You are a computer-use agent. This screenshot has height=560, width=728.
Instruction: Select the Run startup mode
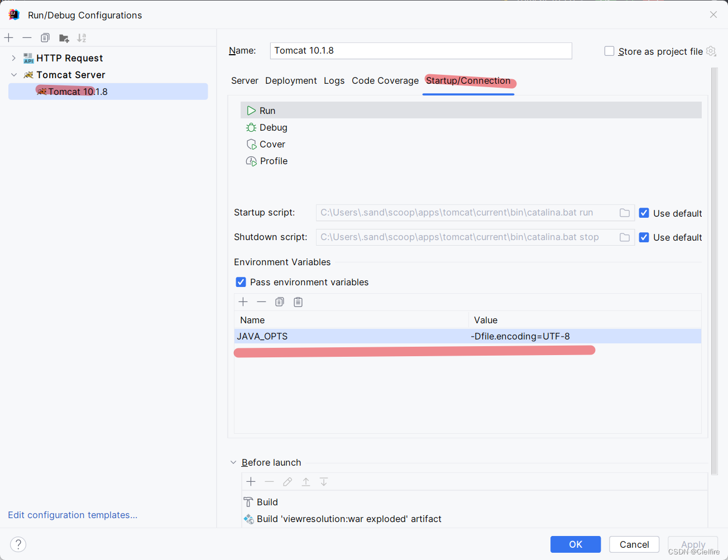click(471, 111)
